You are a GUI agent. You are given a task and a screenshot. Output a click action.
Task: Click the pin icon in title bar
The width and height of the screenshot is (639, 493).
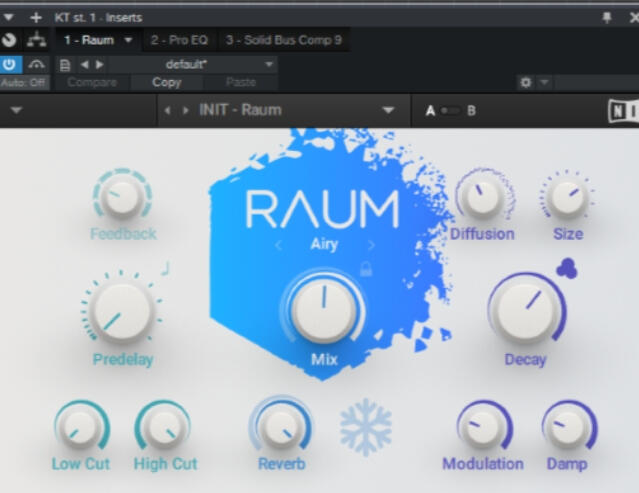pos(606,17)
